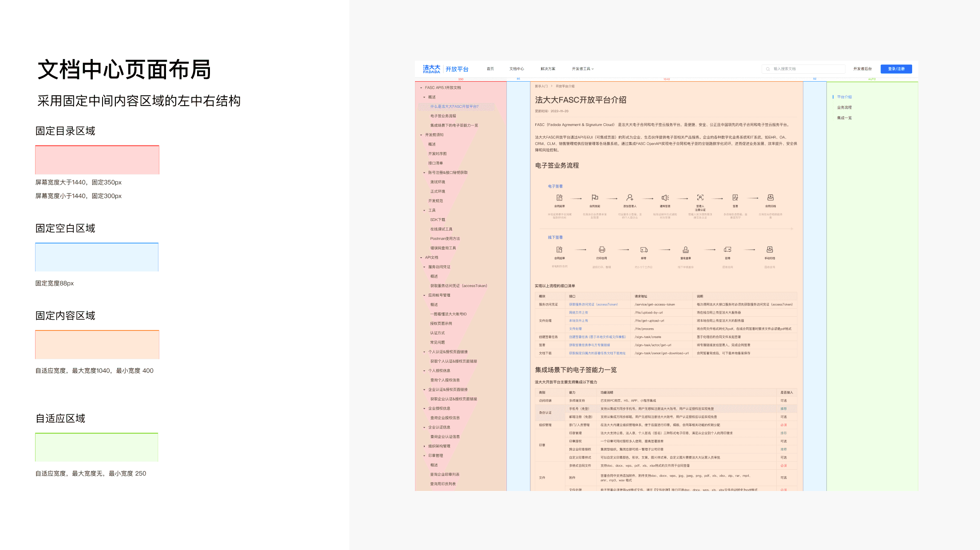Click the search magnifier icon
Image resolution: width=980 pixels, height=550 pixels.
click(768, 69)
